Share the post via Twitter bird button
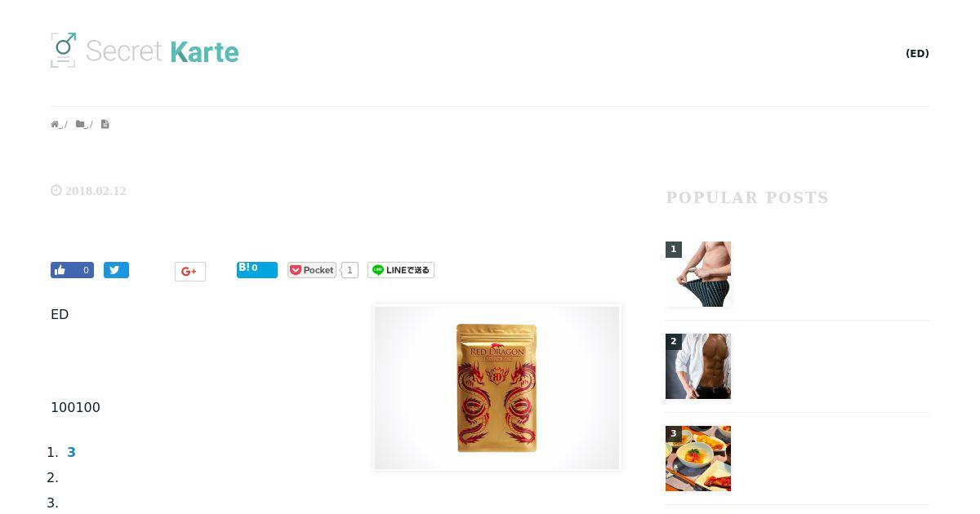The image size is (980, 514). (116, 270)
